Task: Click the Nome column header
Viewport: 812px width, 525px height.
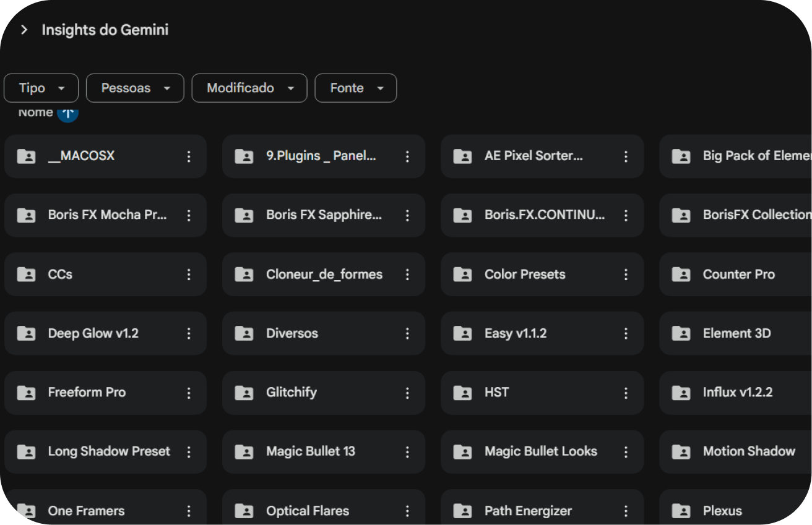Action: [x=35, y=113]
